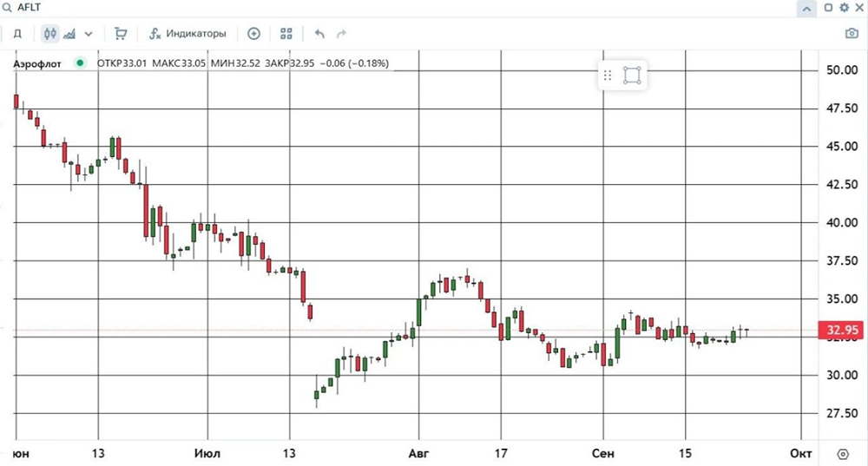
Task: Click the search magnifier icon
Action: point(7,8)
